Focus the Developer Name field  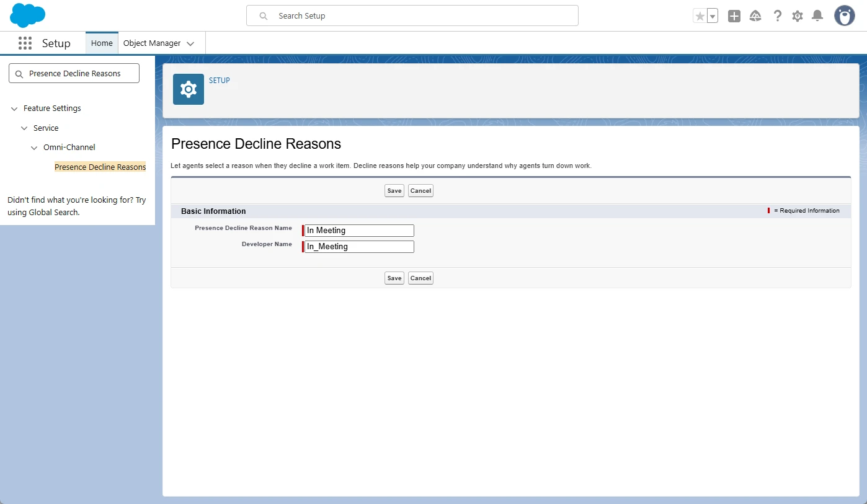pyautogui.click(x=359, y=247)
